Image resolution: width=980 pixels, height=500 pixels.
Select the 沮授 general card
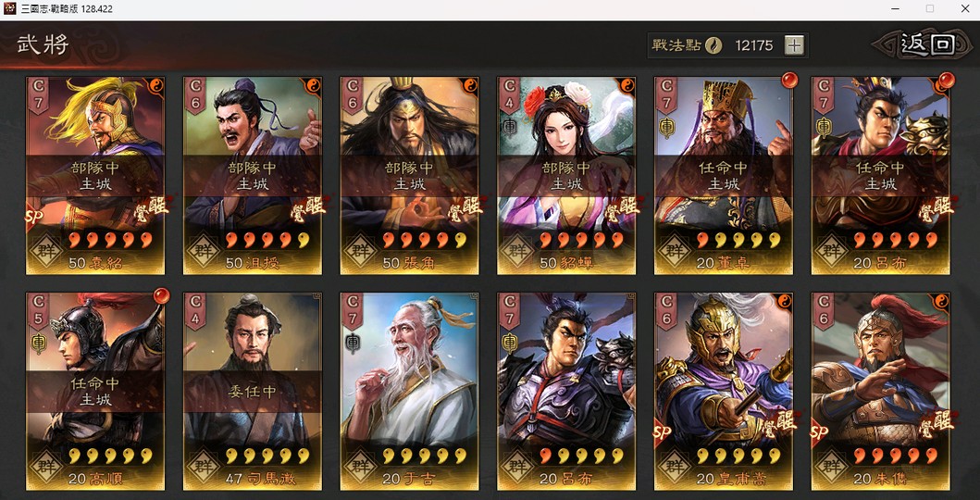(x=252, y=176)
